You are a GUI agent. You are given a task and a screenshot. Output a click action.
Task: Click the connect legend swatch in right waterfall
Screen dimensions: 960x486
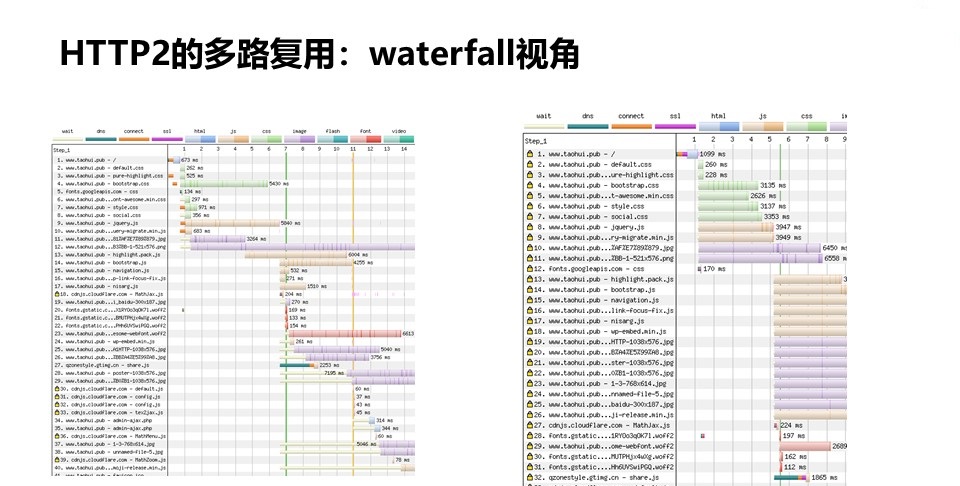(x=631, y=126)
